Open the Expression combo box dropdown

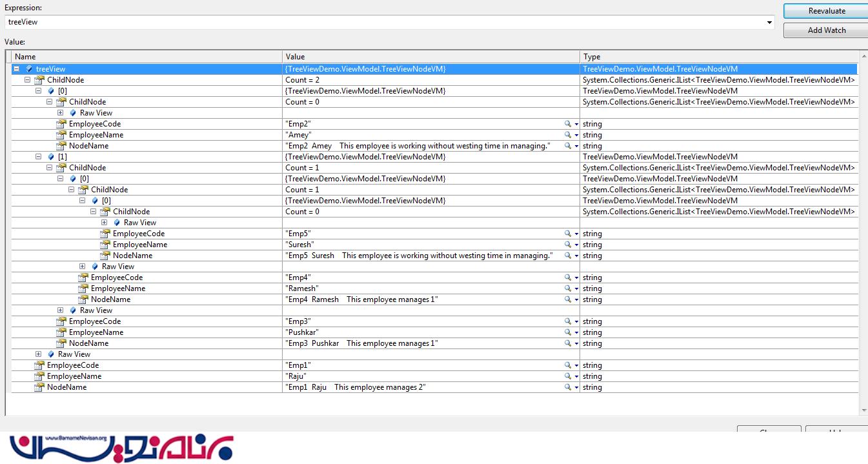pyautogui.click(x=769, y=23)
